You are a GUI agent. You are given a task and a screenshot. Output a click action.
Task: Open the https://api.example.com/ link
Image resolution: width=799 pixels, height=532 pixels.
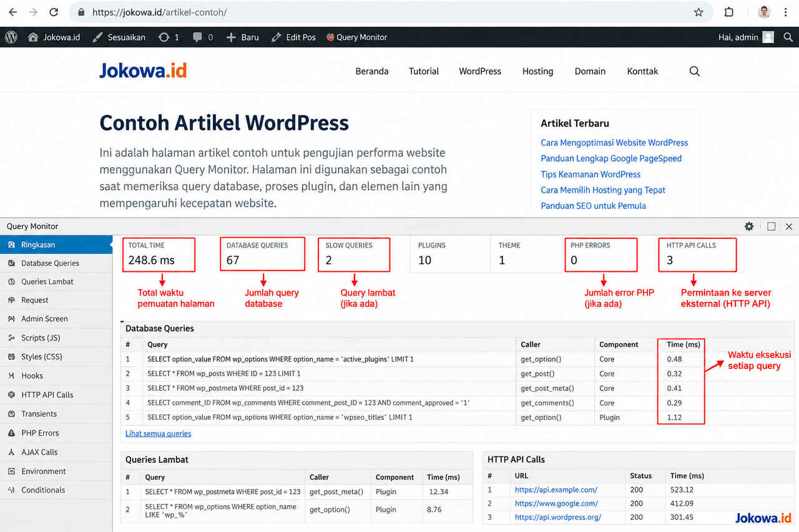pyautogui.click(x=556, y=490)
